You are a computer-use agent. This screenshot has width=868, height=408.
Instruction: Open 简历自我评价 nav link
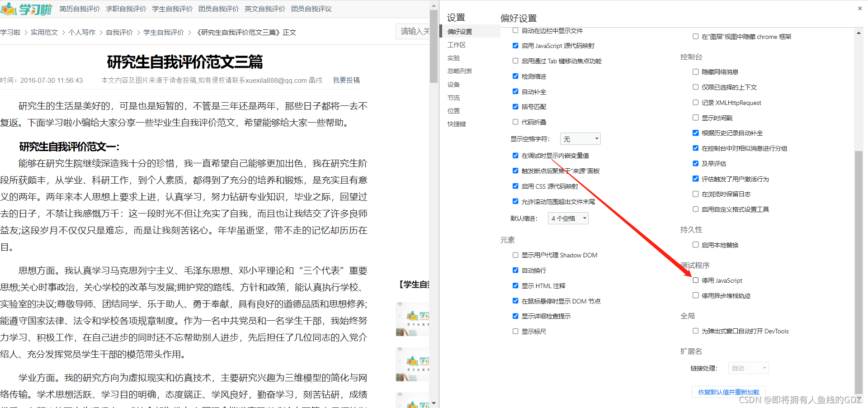pos(80,9)
